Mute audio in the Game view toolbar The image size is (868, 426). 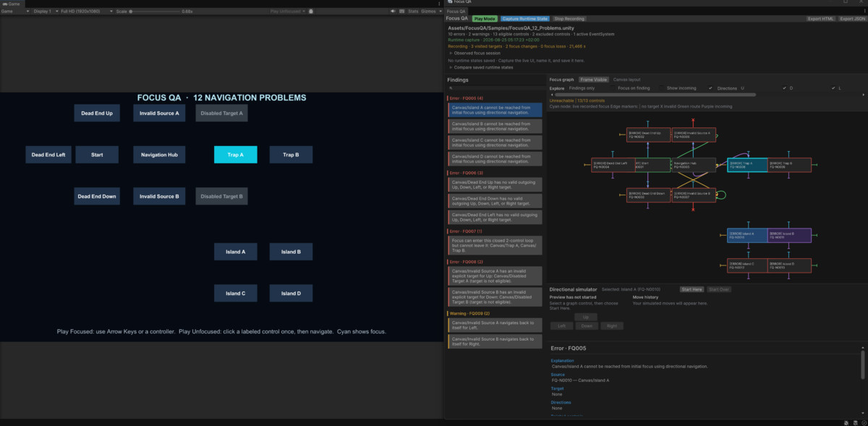(x=393, y=12)
